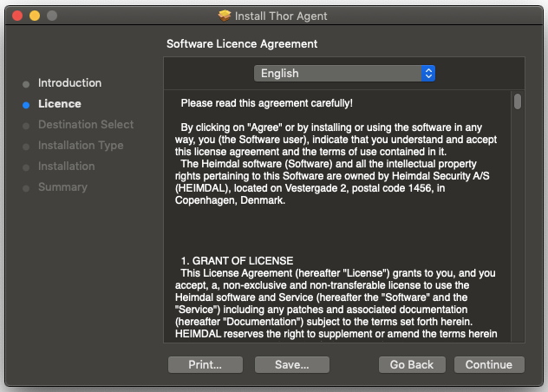Click the Destination Select step

tap(86, 125)
